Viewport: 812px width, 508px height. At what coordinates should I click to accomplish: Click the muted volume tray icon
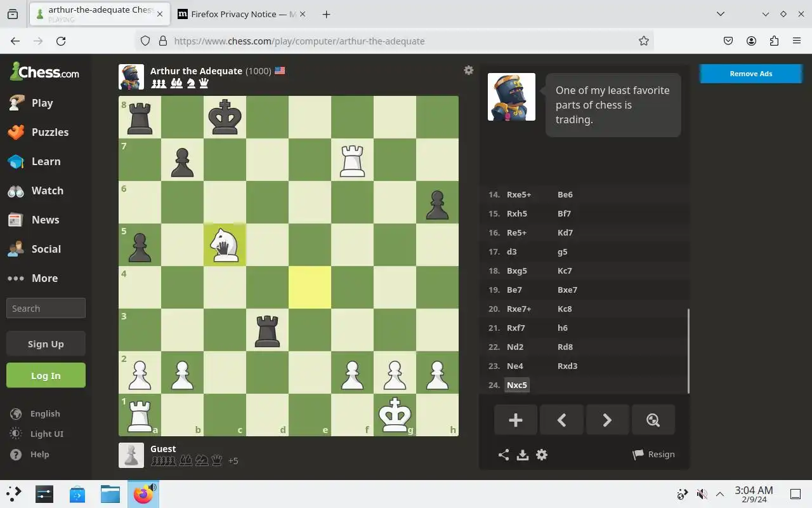point(702,494)
